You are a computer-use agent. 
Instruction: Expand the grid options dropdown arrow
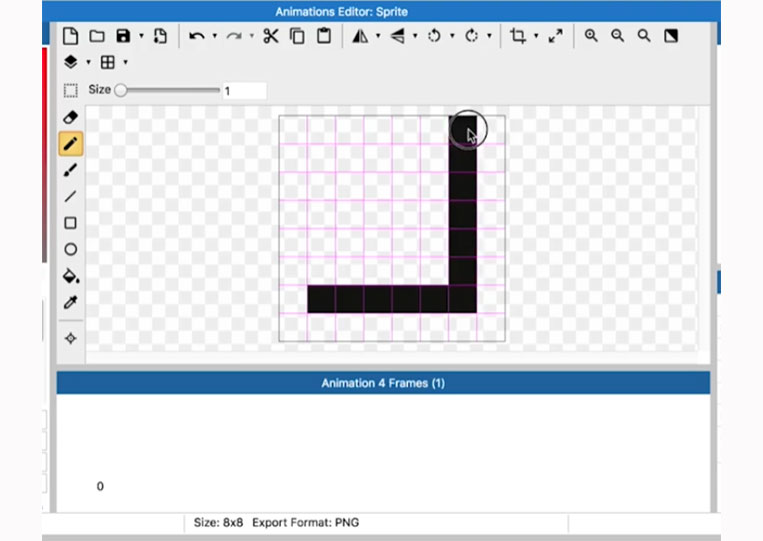click(126, 62)
